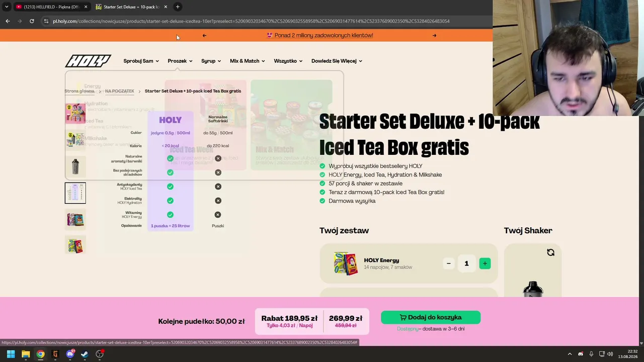Click the Discord icon in the system tray
The image size is (644, 362).
(x=581, y=354)
